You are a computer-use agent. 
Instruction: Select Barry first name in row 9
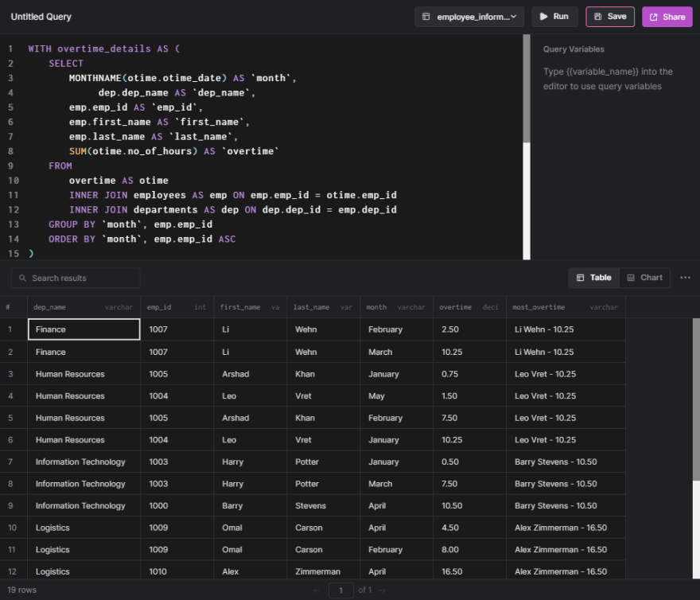(x=251, y=506)
